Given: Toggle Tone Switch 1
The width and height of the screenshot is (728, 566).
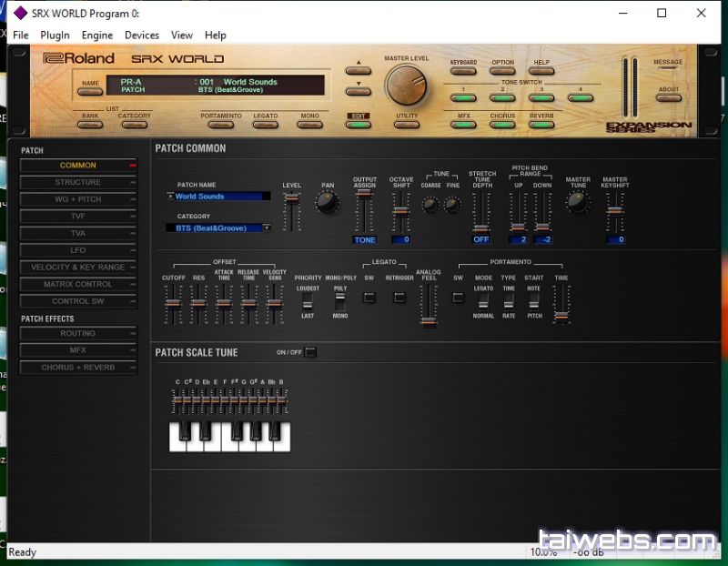Looking at the screenshot, I should [462, 97].
